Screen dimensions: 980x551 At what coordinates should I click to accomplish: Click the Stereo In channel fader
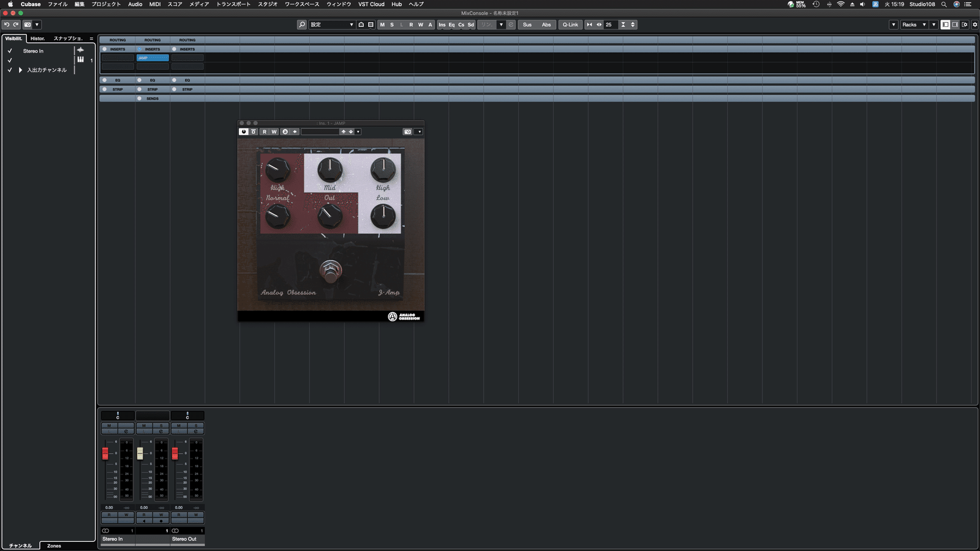point(105,453)
